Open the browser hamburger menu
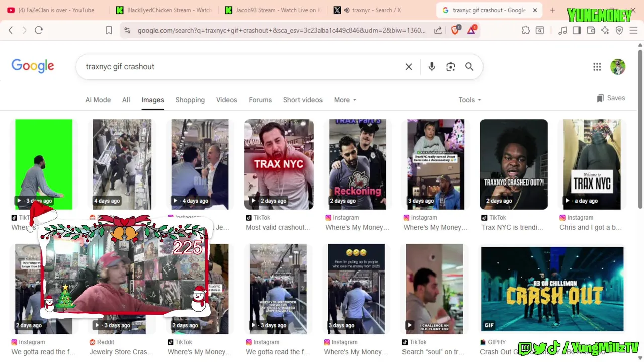This screenshot has height=362, width=644. [633, 30]
